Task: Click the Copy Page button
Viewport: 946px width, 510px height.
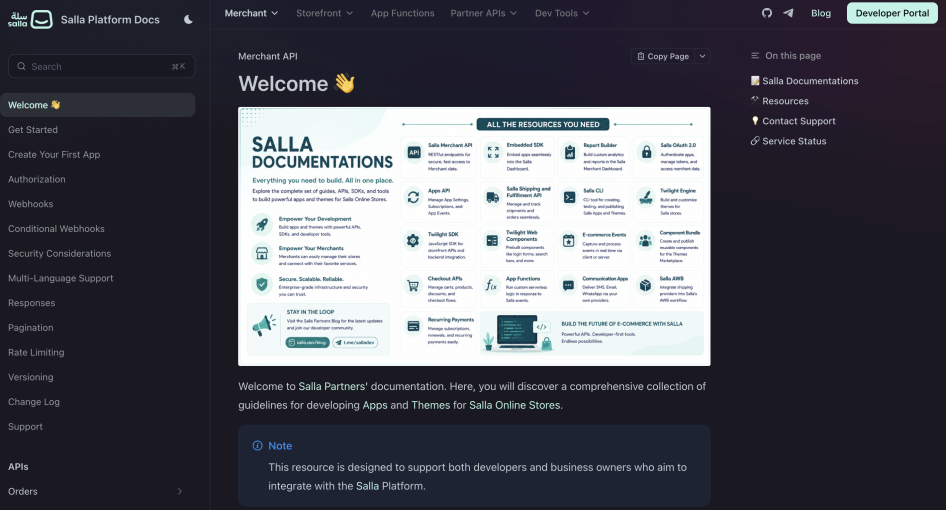Action: [663, 56]
